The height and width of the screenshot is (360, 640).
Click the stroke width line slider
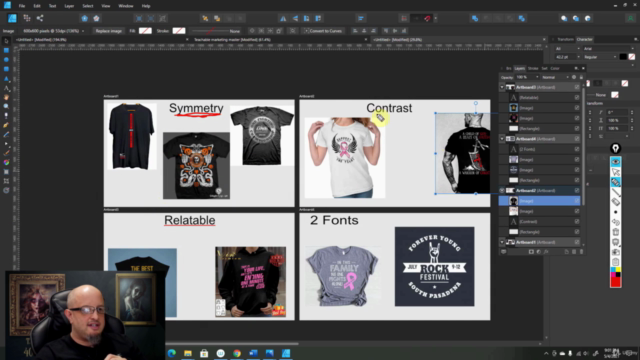[x=210, y=31]
